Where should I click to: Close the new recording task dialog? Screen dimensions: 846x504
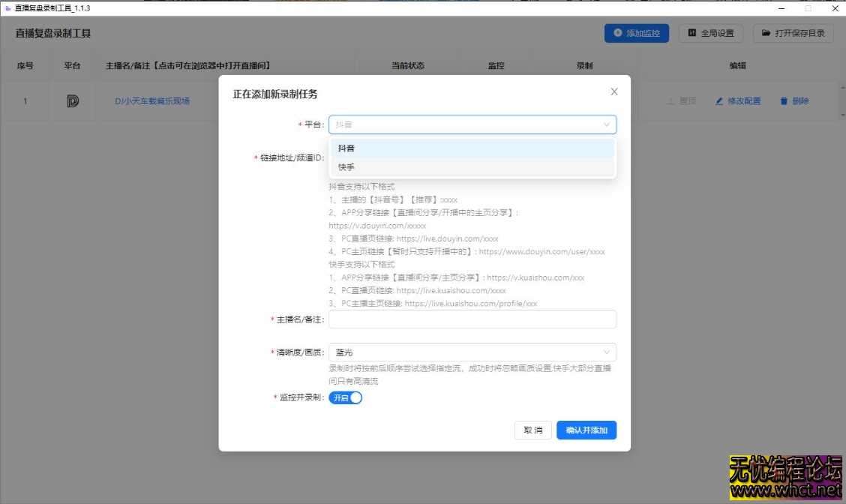[x=614, y=91]
